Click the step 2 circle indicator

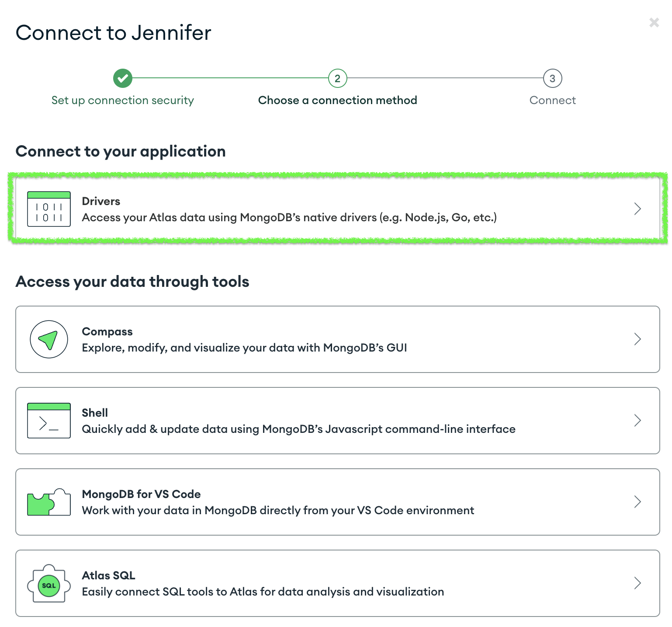tap(337, 78)
